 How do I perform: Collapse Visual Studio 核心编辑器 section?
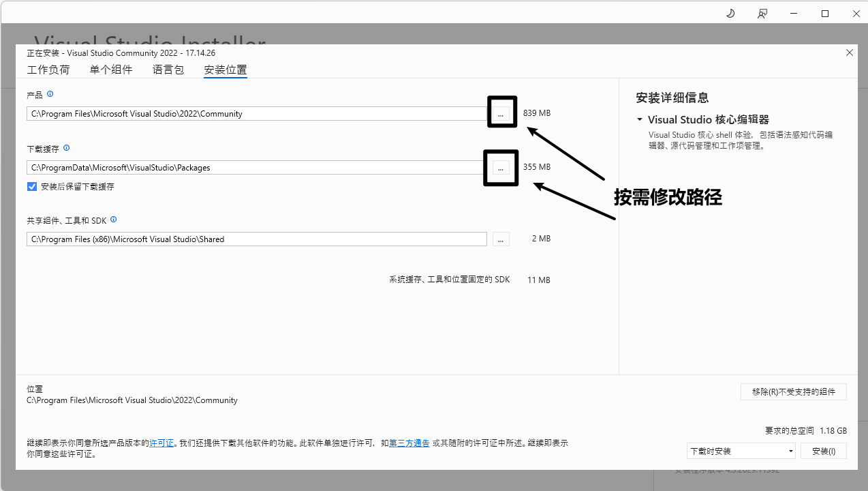pos(640,119)
